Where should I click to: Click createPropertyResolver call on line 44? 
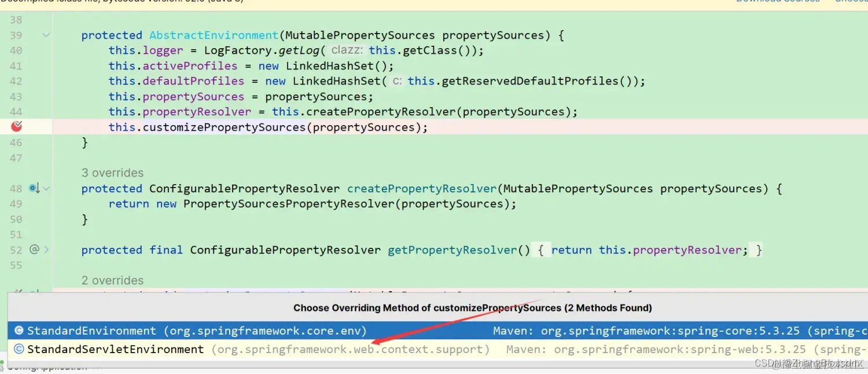(381, 112)
